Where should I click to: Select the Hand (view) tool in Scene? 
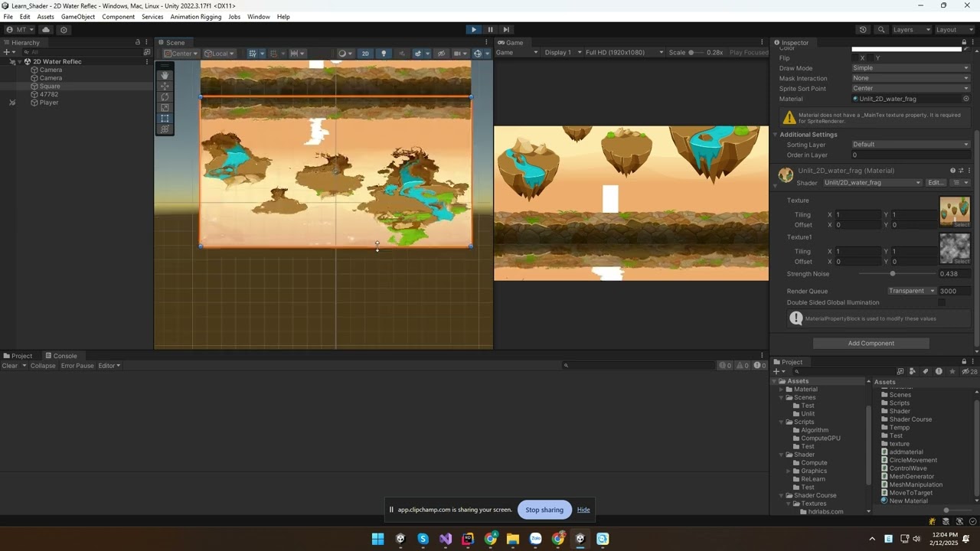(165, 75)
